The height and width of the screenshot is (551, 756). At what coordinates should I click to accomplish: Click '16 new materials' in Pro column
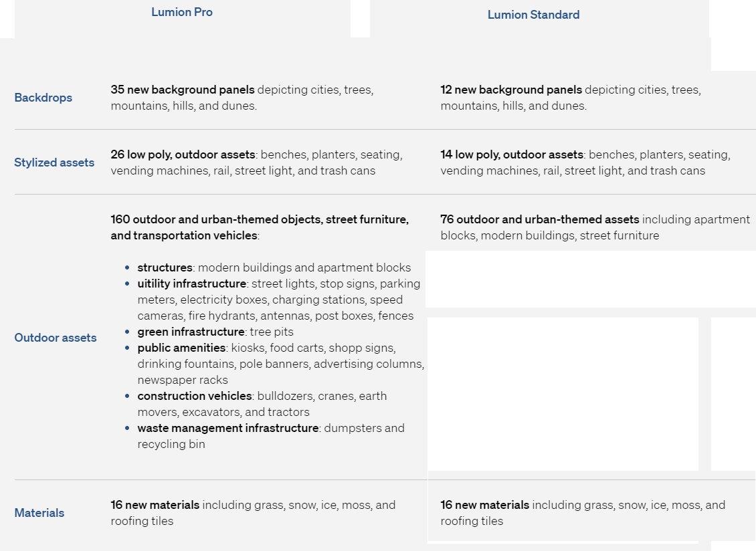[x=155, y=505]
